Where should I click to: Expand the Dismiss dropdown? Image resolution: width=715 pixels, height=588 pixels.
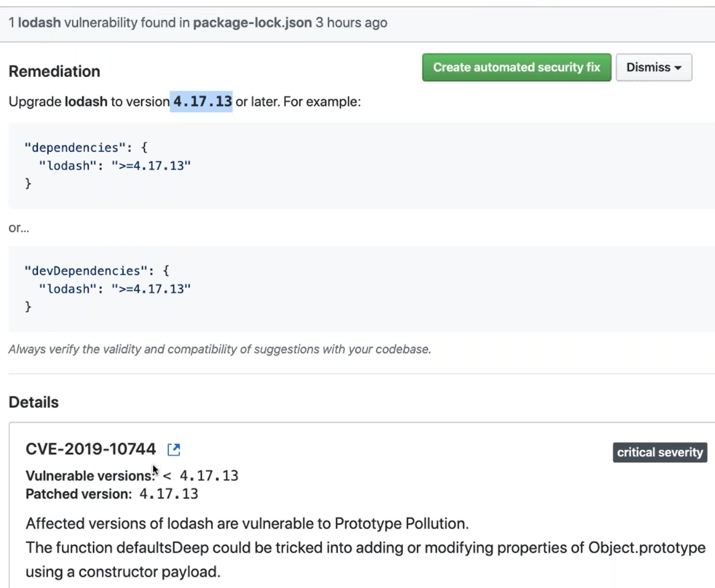pyautogui.click(x=654, y=68)
